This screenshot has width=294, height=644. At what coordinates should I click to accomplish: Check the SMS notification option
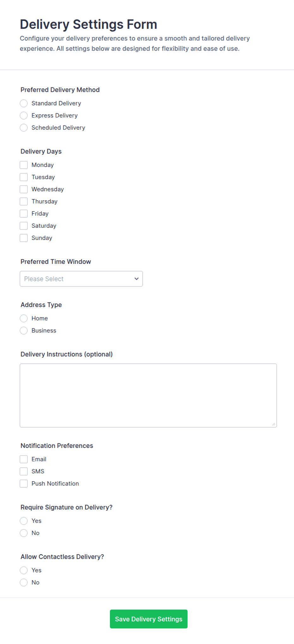(x=24, y=472)
